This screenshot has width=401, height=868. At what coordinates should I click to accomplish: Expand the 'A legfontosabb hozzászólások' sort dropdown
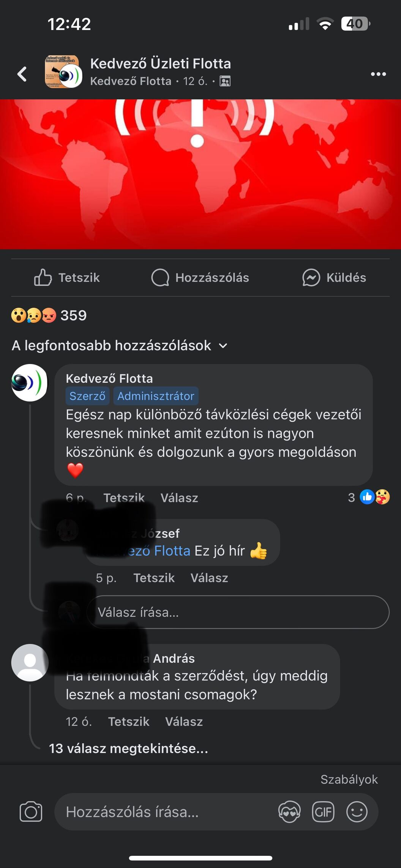[120, 345]
